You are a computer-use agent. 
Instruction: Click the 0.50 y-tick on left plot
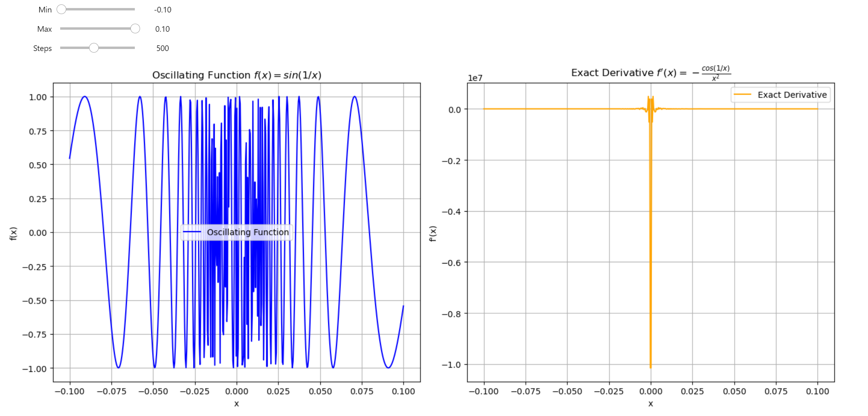(38, 165)
